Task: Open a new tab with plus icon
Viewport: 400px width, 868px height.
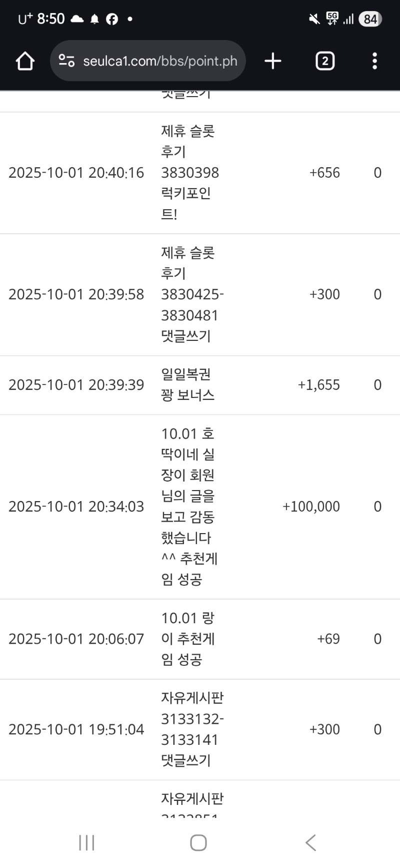Action: point(273,61)
